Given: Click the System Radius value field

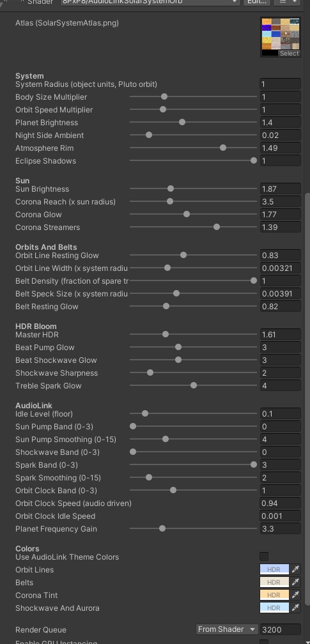Looking at the screenshot, I should pos(281,84).
